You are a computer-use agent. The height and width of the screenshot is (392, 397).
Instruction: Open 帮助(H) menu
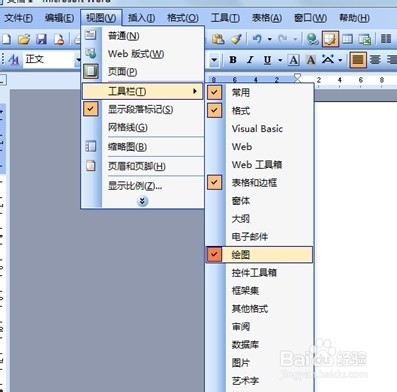coord(354,17)
